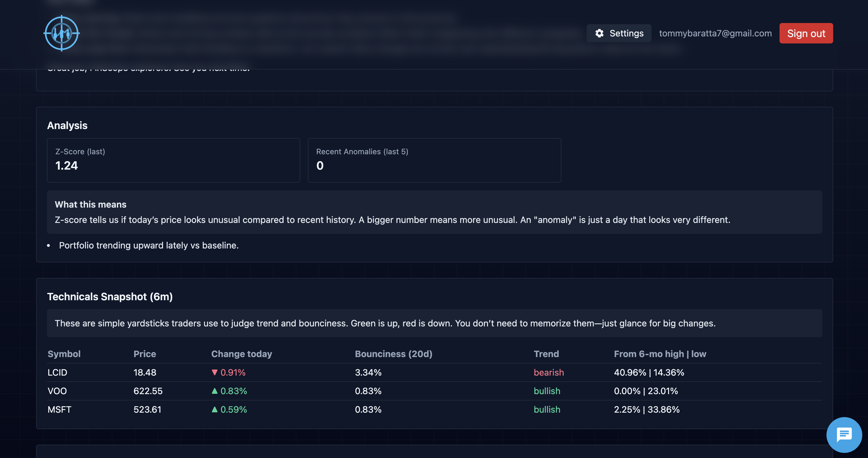Screen dimensions: 868x458
Task: Click the green up arrow for MSFT
Action: click(x=215, y=409)
